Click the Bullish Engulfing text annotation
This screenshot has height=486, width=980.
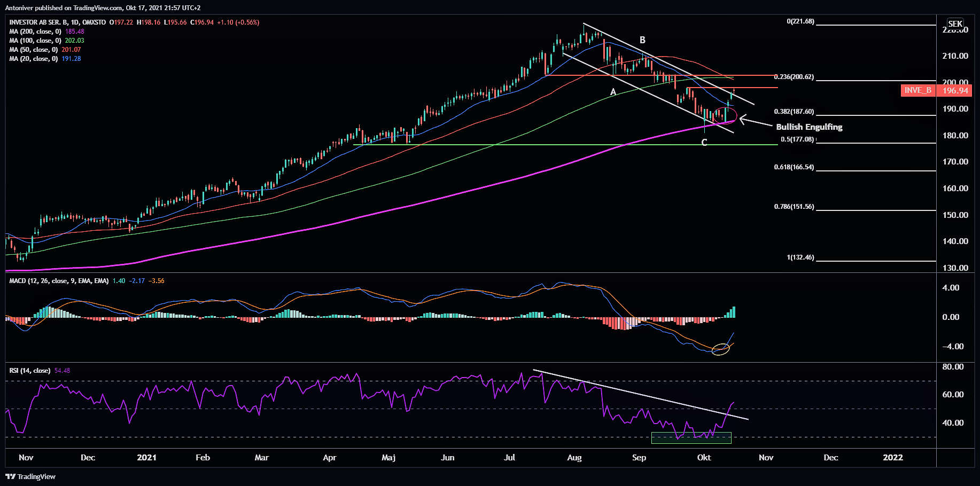coord(809,127)
